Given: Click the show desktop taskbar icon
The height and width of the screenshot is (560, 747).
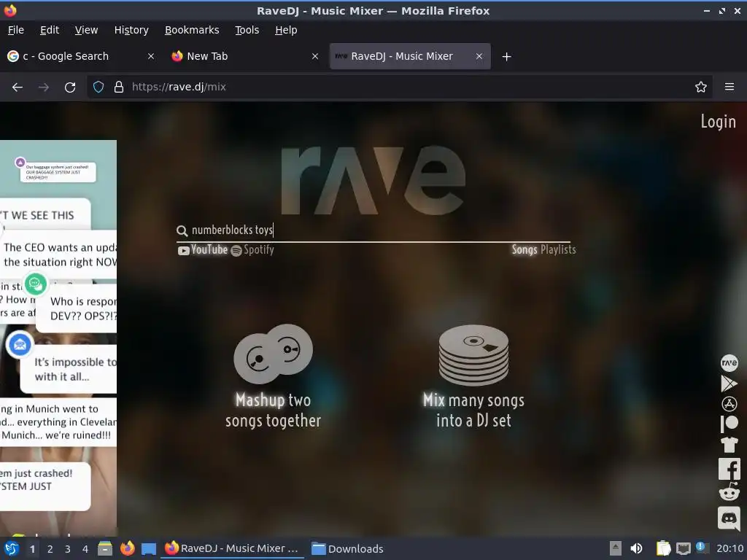Looking at the screenshot, I should click(149, 549).
